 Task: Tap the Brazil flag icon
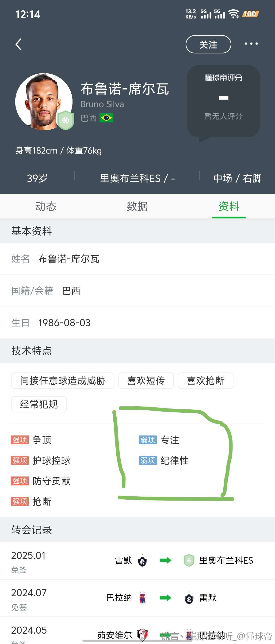106,118
